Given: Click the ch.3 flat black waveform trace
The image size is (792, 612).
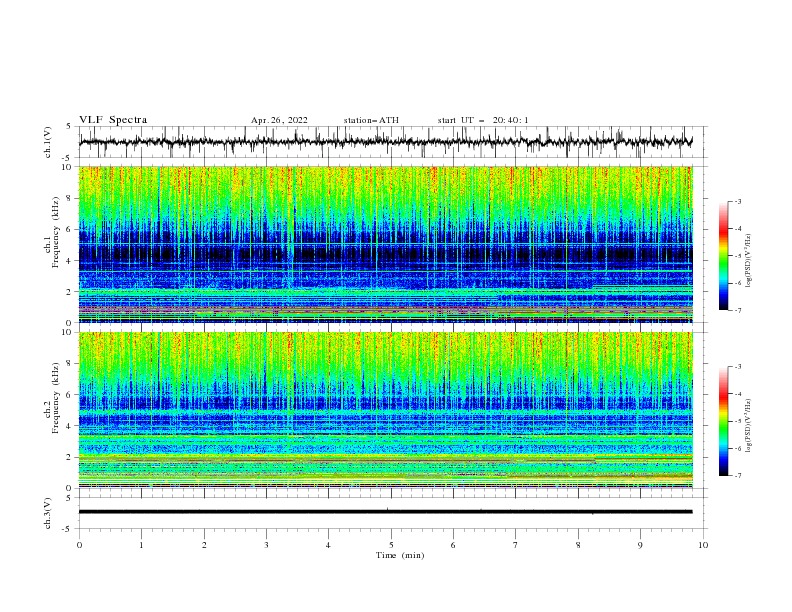Looking at the screenshot, I should (386, 512).
